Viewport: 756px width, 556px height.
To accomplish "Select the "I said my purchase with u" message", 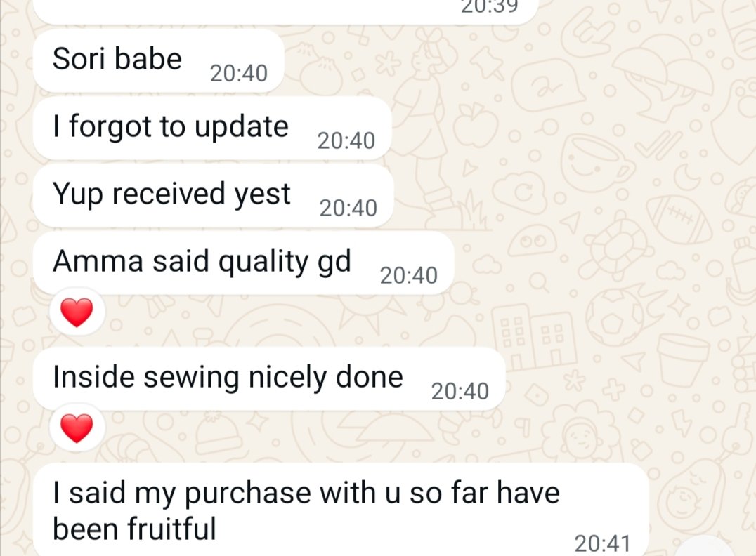I will pos(341,510).
